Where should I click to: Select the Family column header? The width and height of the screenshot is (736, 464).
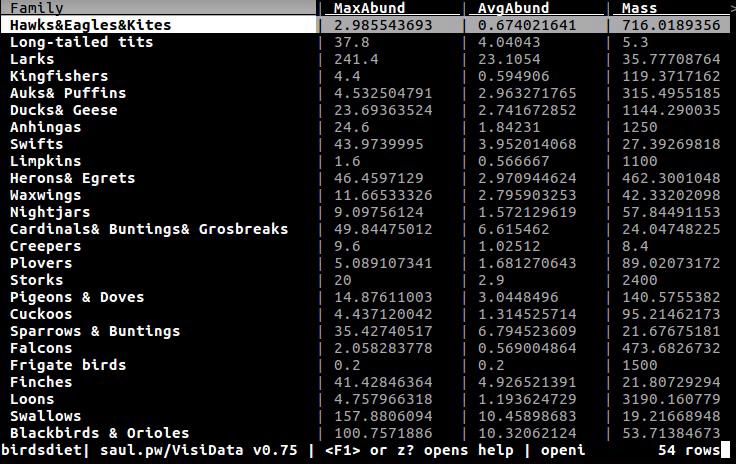pos(37,8)
